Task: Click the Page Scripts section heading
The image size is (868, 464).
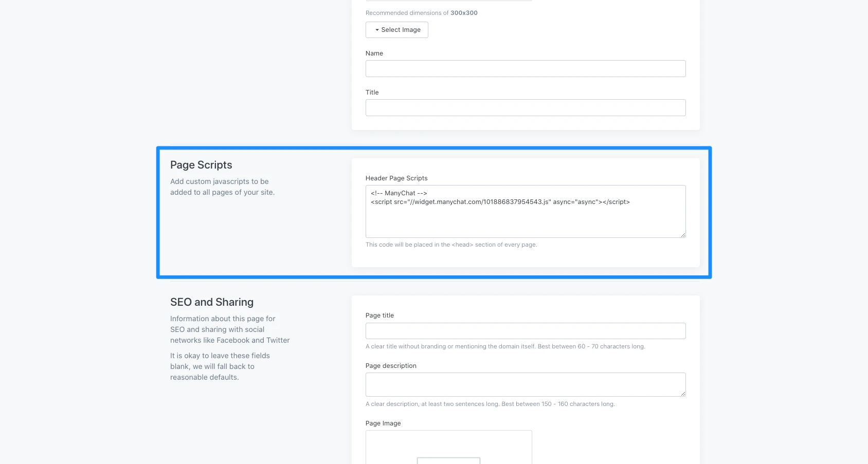Action: tap(201, 165)
